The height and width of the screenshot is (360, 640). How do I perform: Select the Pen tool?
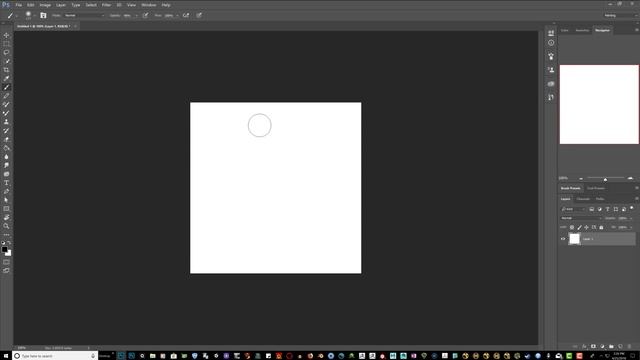[6, 191]
